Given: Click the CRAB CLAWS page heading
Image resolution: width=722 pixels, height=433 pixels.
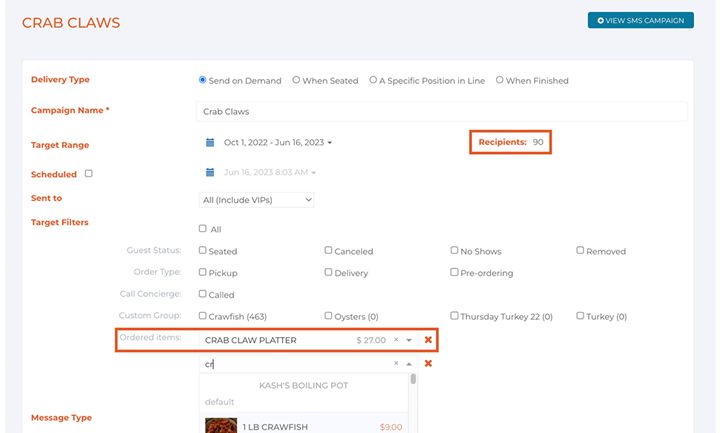Looking at the screenshot, I should (x=71, y=23).
